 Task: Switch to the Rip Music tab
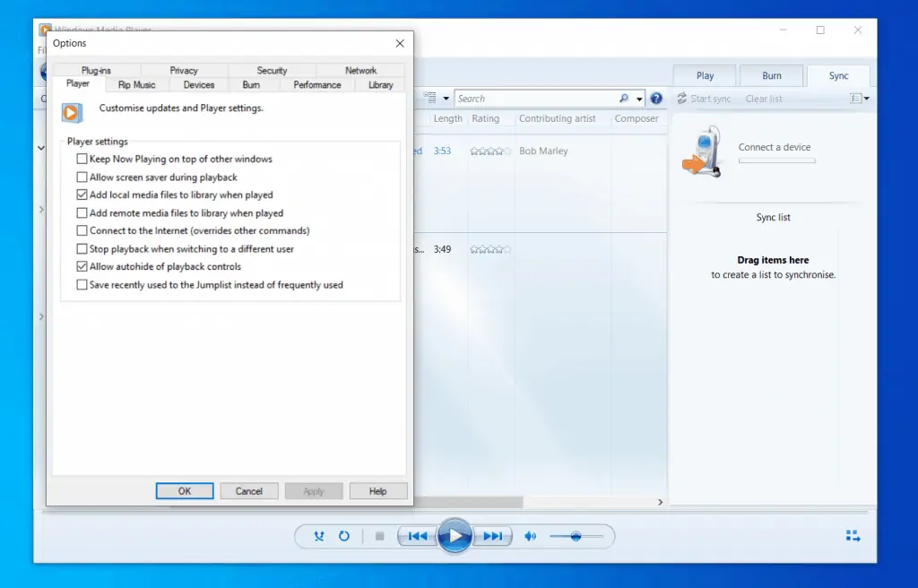(x=136, y=84)
